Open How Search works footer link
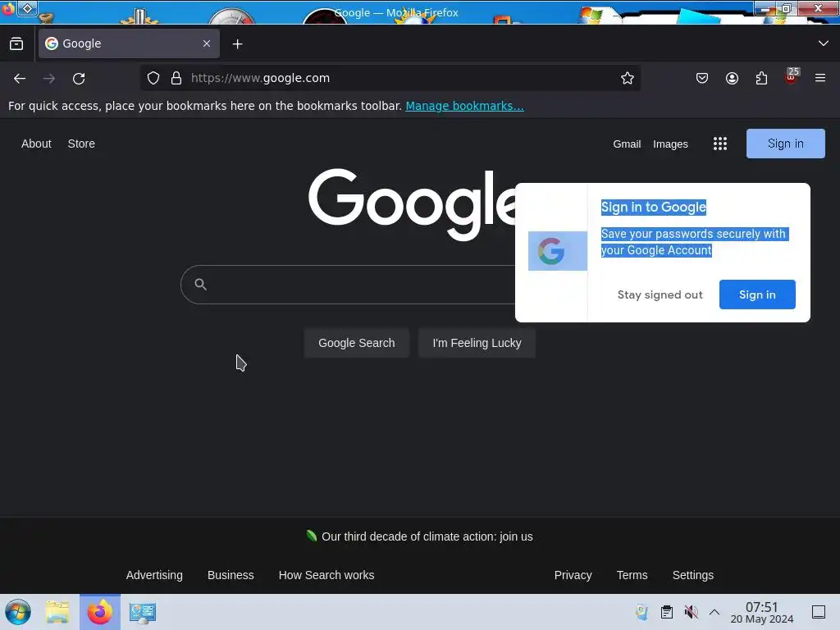This screenshot has height=630, width=840. click(x=326, y=575)
